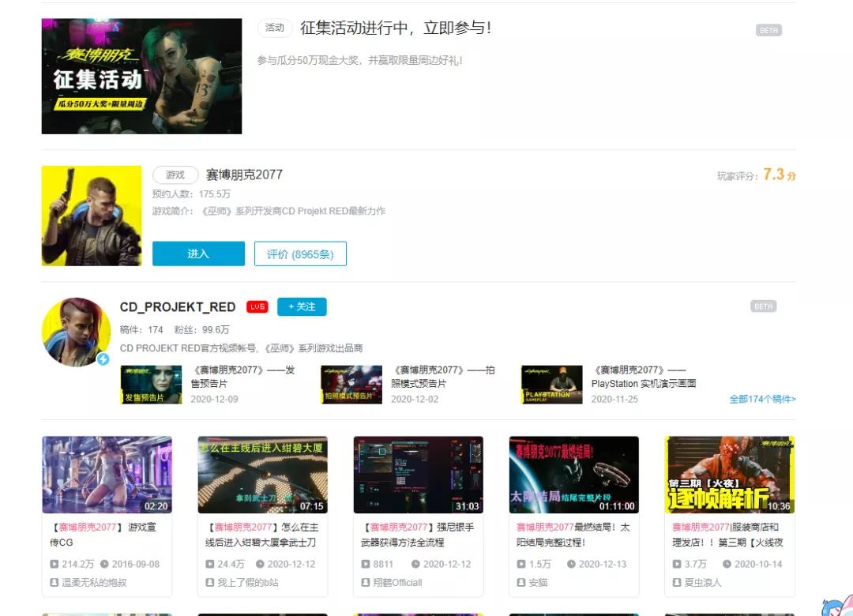Click the play-count icon before 8811
The width and height of the screenshot is (853, 616).
pyautogui.click(x=366, y=563)
